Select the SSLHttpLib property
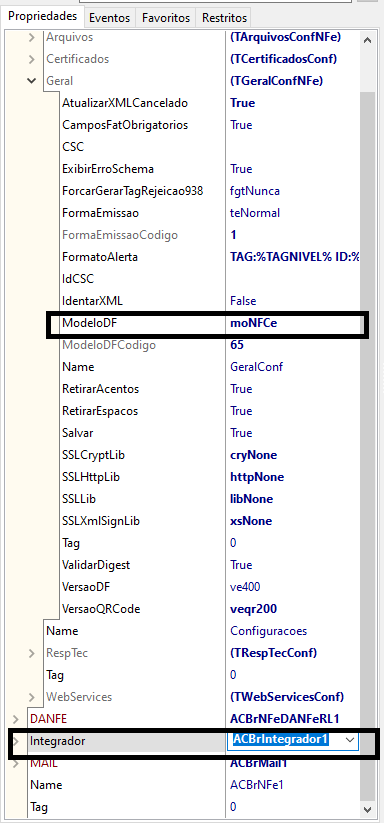384x823 pixels. pos(91,477)
